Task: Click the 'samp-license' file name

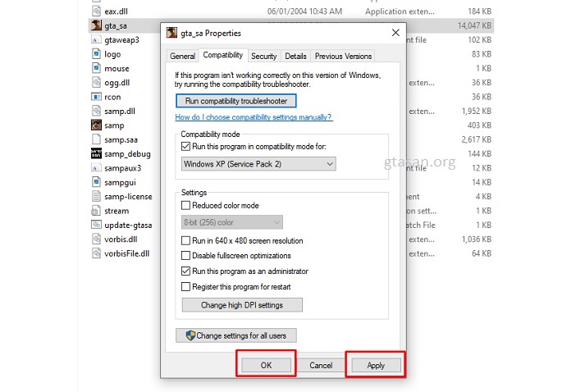Action: [x=128, y=196]
